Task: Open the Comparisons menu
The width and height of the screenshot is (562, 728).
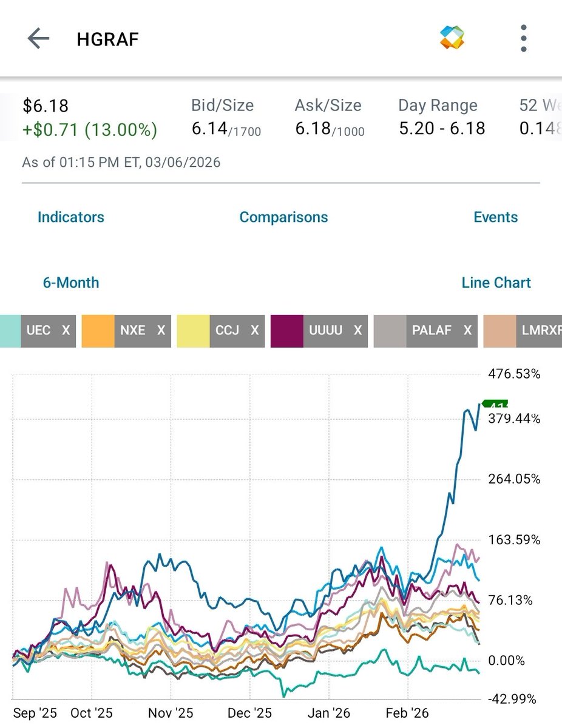Action: [283, 217]
